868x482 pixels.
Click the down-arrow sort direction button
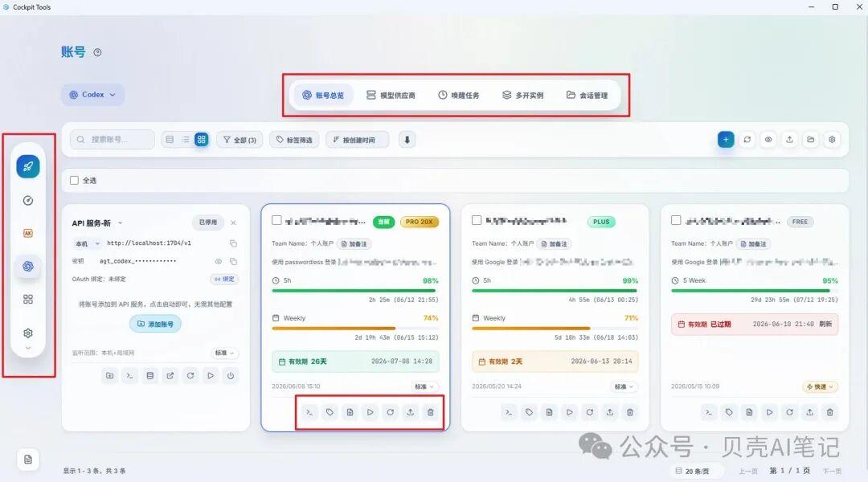tap(407, 140)
